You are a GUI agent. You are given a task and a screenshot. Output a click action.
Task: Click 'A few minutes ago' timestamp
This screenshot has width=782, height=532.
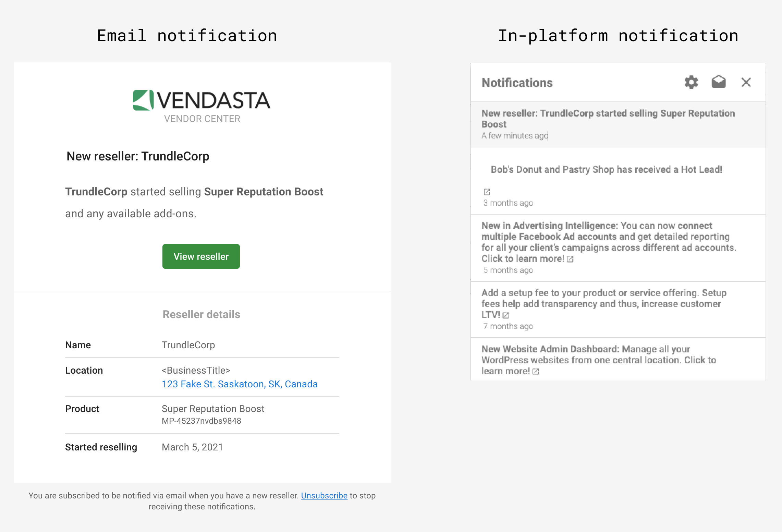[515, 136]
